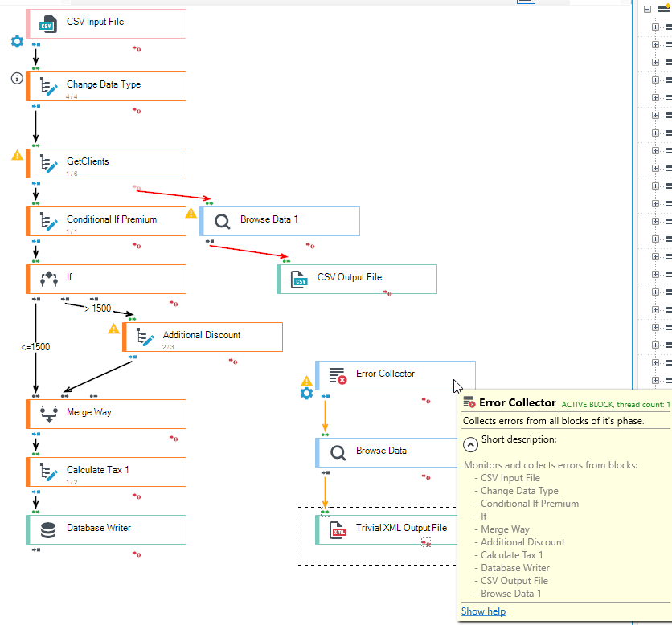Click the '> 1500' branch label

click(x=98, y=308)
